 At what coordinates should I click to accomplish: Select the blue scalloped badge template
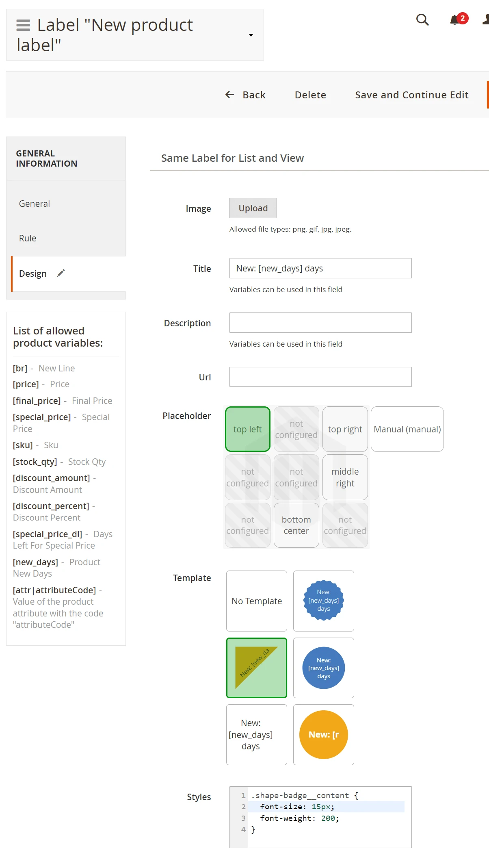[x=323, y=601]
